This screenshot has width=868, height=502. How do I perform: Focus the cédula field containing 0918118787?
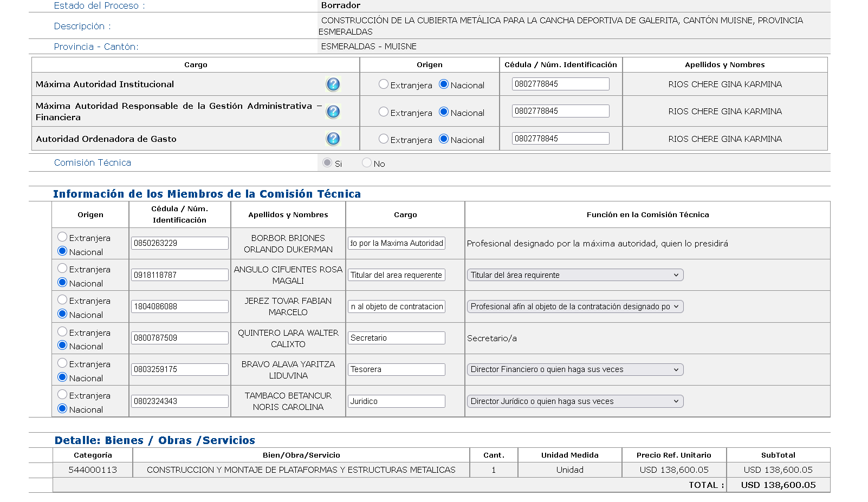pos(179,275)
